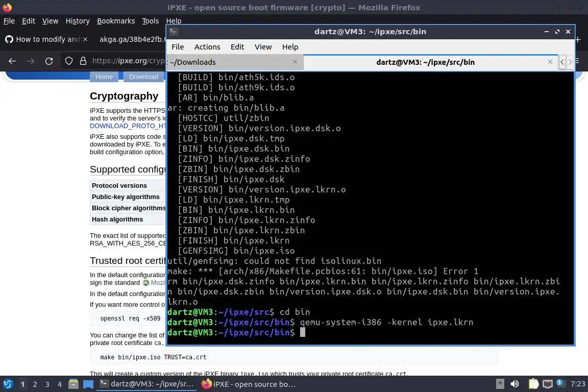This screenshot has width=588, height=392.
Task: Click the terminal icon in the title bar
Action: (173, 32)
